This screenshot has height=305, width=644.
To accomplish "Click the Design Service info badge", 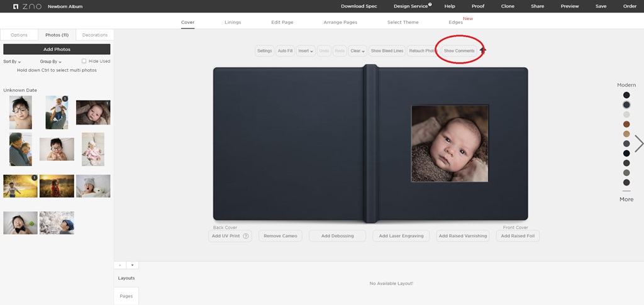I will (x=430, y=4).
